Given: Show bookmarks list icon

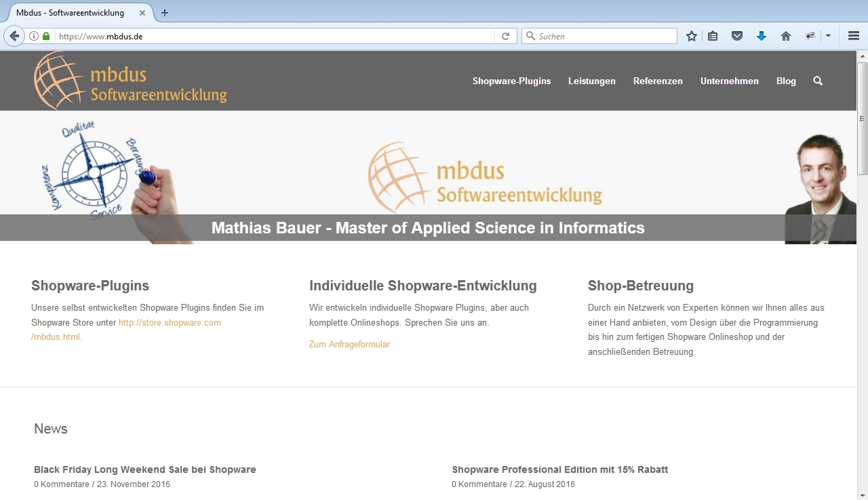Looking at the screenshot, I should click(x=713, y=36).
